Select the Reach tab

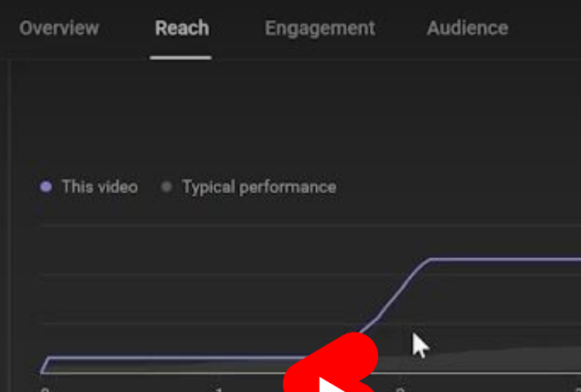(x=182, y=29)
